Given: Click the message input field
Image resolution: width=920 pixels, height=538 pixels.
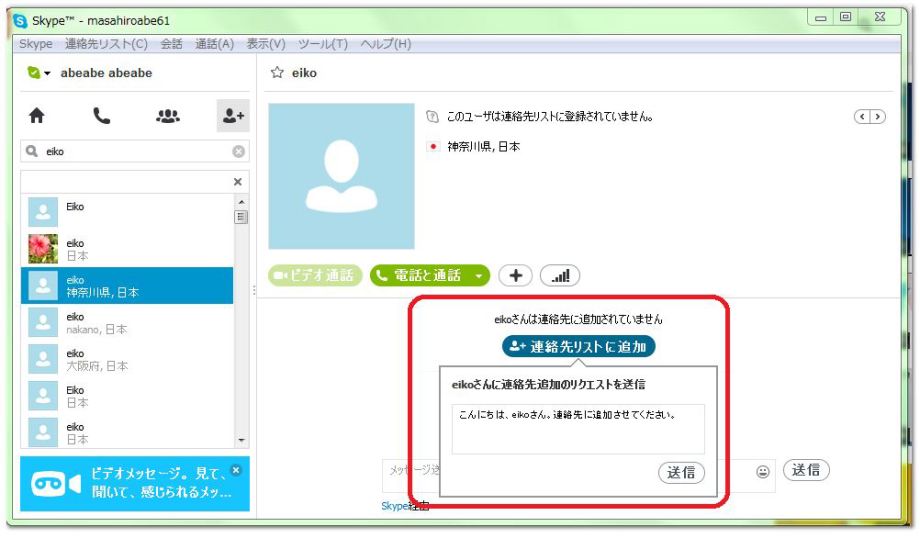Looking at the screenshot, I should coord(411,476).
